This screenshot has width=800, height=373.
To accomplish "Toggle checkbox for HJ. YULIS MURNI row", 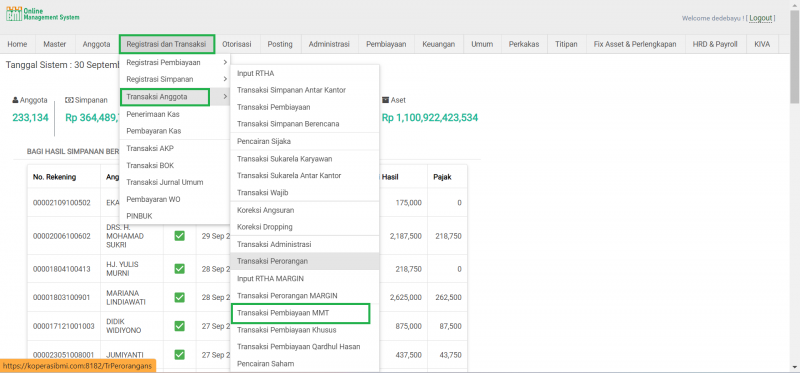I will point(180,269).
